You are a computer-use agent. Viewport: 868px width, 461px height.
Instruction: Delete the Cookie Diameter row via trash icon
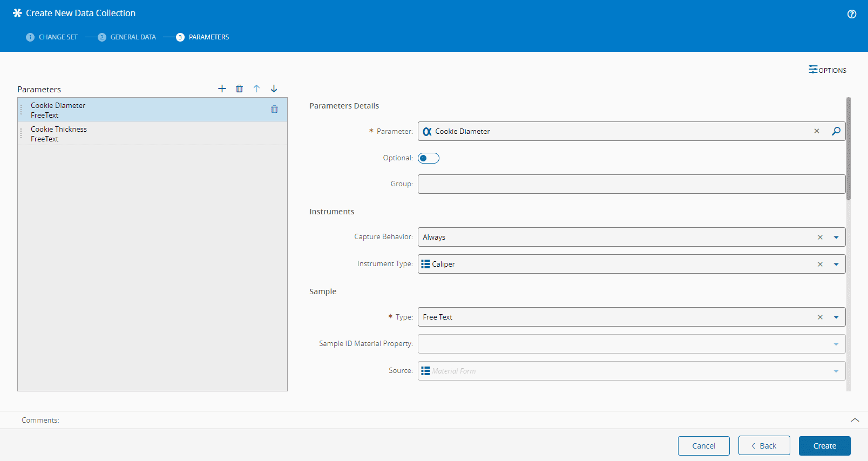tap(274, 110)
